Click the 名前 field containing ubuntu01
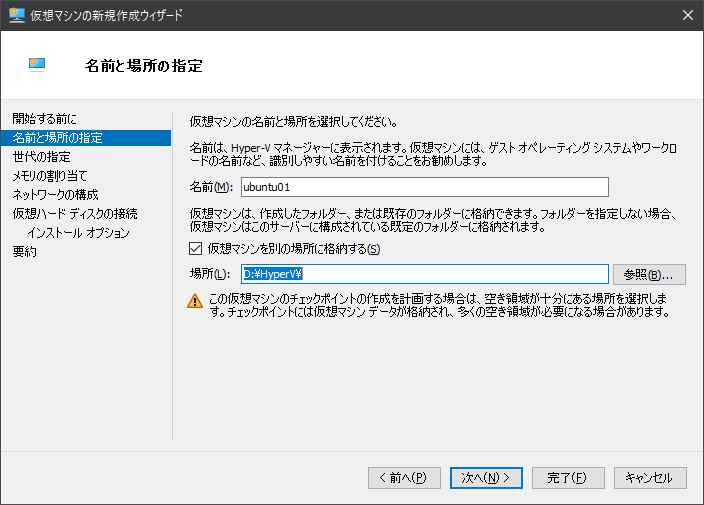The height and width of the screenshot is (505, 704). click(425, 187)
